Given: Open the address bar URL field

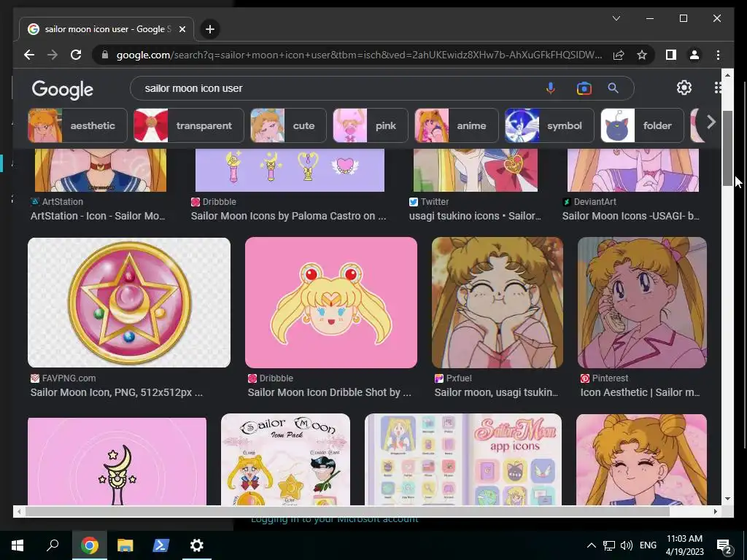Looking at the screenshot, I should pyautogui.click(x=359, y=55).
